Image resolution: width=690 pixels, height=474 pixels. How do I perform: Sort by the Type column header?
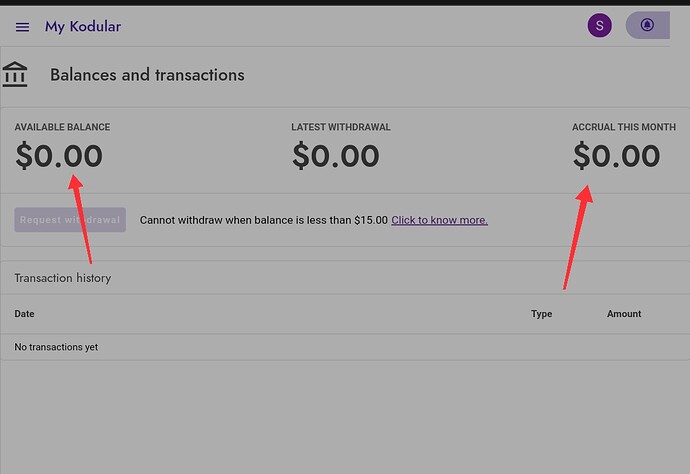pyautogui.click(x=541, y=314)
